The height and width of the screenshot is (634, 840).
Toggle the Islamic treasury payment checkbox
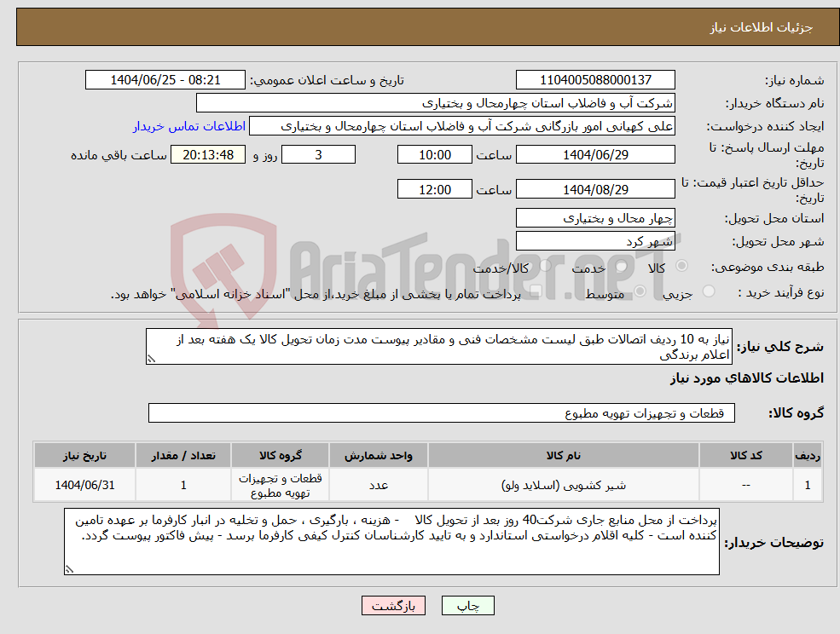[536, 291]
